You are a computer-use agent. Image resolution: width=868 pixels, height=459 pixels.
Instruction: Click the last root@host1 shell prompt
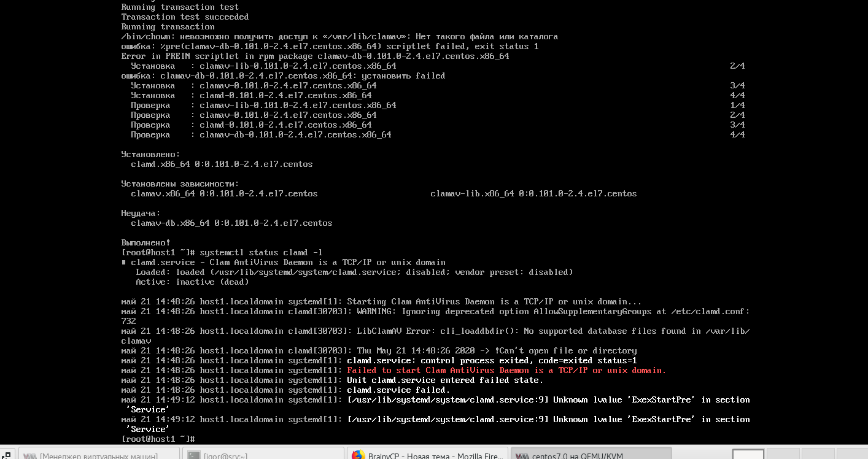point(158,439)
